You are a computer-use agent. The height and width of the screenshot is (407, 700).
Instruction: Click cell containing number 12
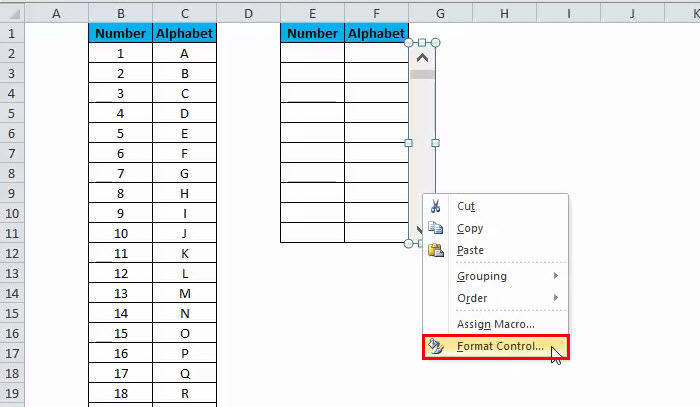coord(121,273)
